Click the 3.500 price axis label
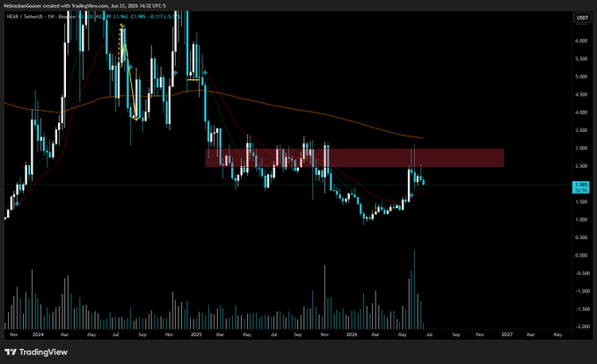597x364 pixels. 581,130
